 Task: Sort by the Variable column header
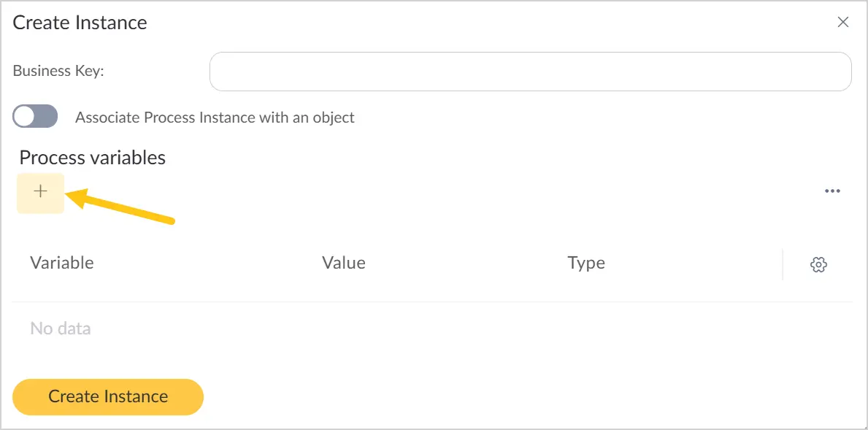click(x=62, y=262)
